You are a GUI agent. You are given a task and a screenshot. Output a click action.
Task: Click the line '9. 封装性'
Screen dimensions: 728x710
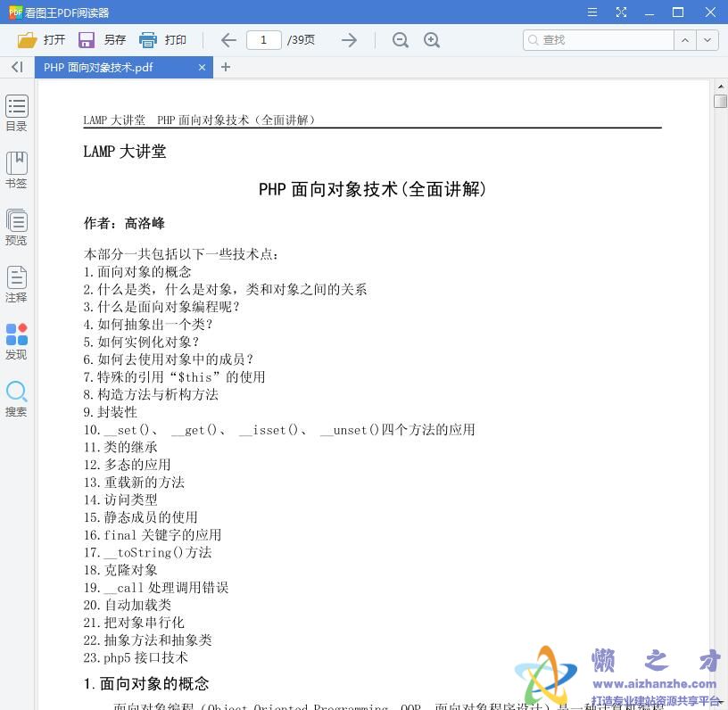point(111,412)
